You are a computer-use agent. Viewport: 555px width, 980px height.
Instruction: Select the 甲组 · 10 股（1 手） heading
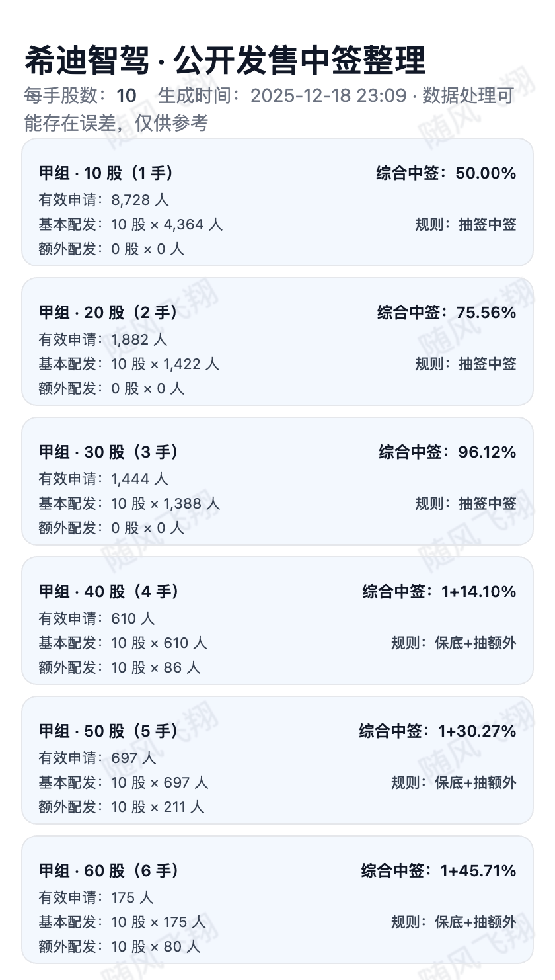tap(107, 173)
